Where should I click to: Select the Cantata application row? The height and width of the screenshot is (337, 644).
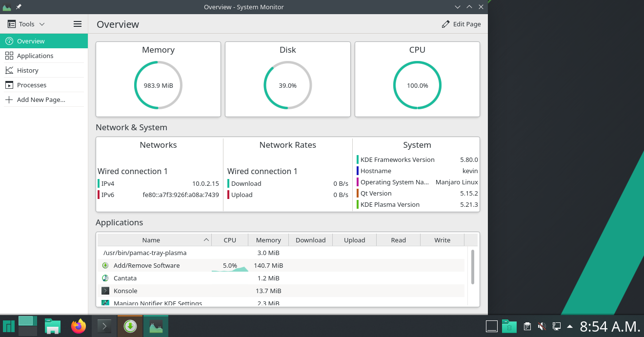click(x=281, y=278)
